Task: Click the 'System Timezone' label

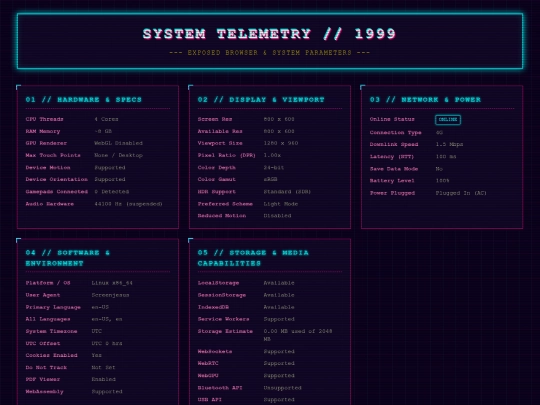Action: [51, 331]
